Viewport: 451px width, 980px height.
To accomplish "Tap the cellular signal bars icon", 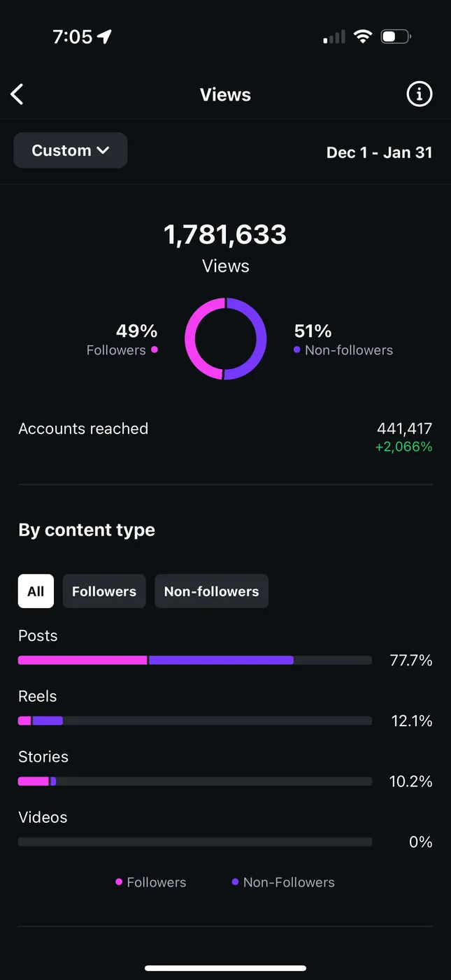I will coord(334,37).
